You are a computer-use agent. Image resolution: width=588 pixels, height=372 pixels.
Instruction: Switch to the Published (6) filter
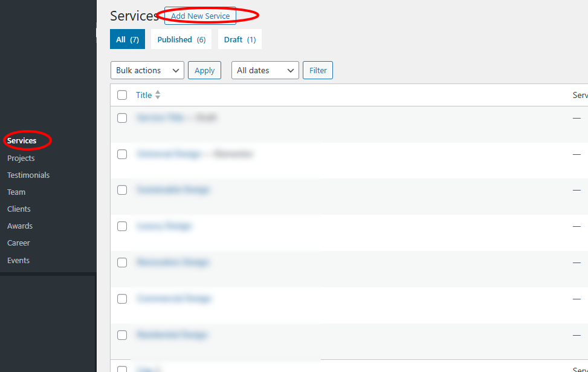click(x=181, y=39)
